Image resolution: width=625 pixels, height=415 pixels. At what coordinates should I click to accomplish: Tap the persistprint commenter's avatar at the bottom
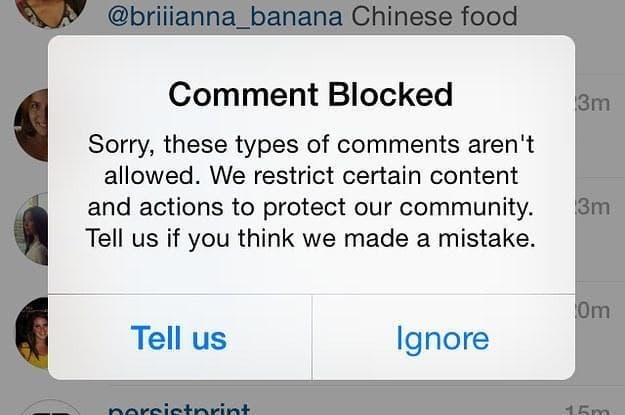(50, 409)
